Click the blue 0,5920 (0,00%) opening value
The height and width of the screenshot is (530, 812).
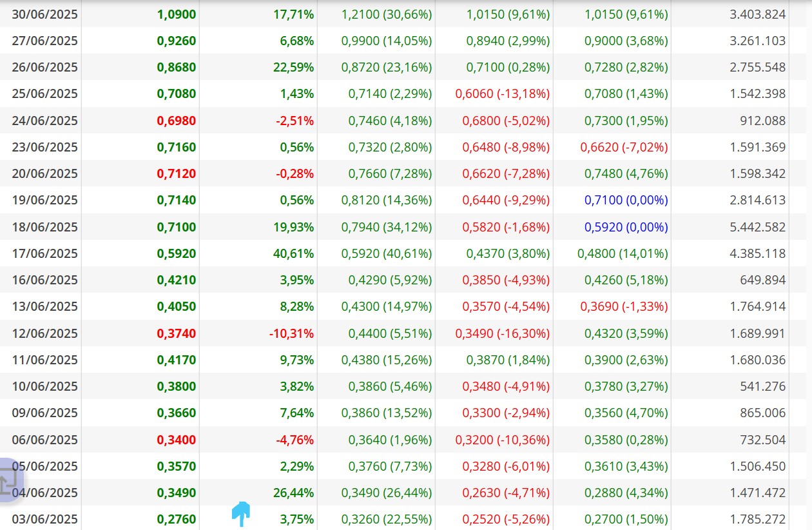coord(626,227)
